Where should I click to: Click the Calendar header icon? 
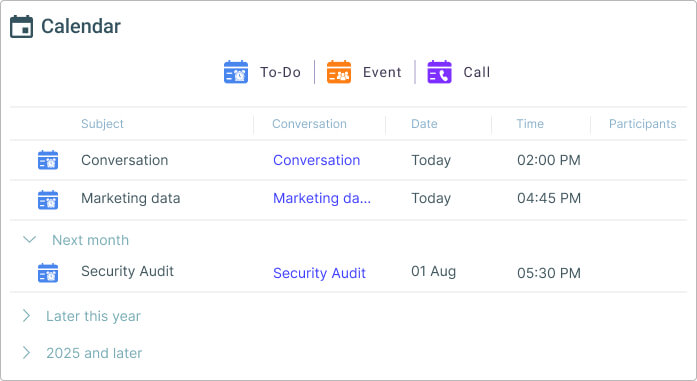pyautogui.click(x=21, y=27)
